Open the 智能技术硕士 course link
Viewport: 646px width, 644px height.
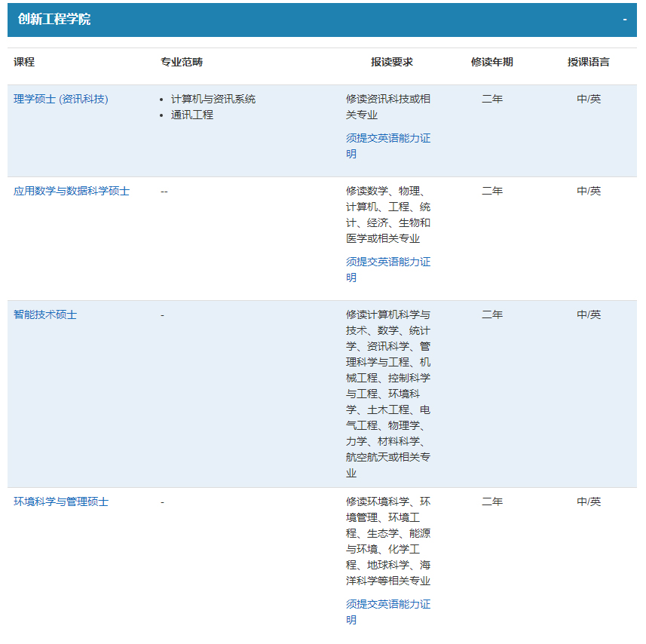point(45,314)
